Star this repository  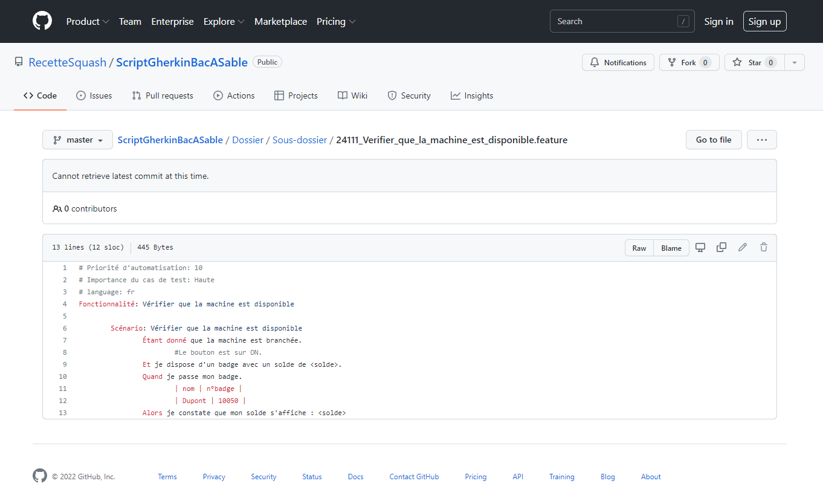pos(754,62)
